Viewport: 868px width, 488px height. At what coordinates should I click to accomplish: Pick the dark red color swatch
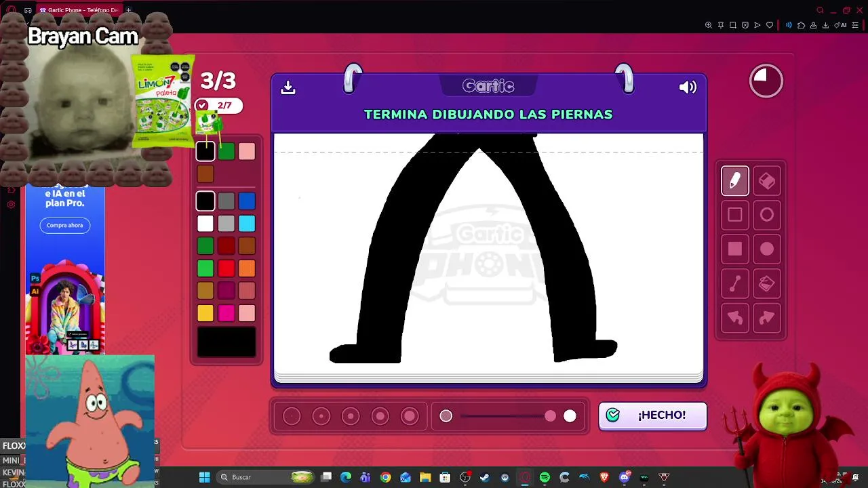[226, 245]
